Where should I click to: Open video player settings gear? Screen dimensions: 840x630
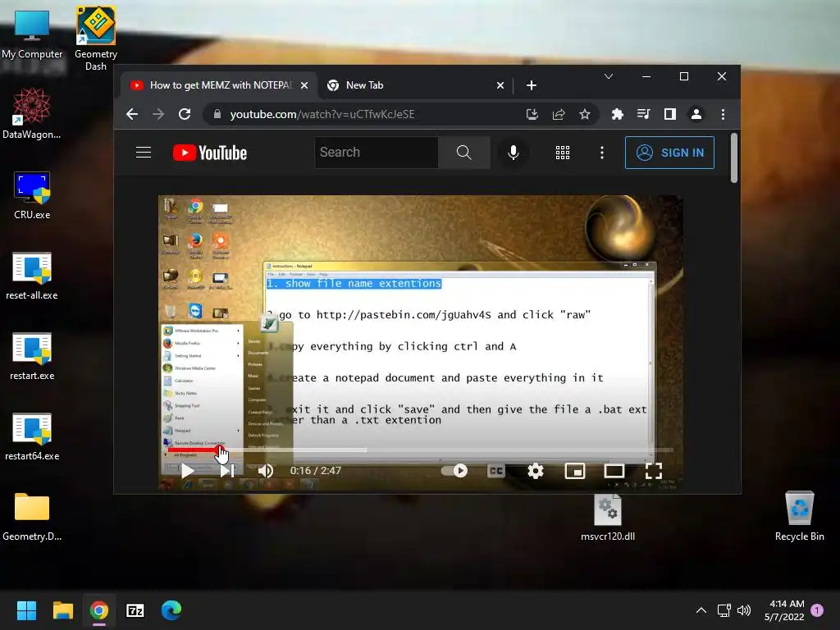[x=535, y=471]
